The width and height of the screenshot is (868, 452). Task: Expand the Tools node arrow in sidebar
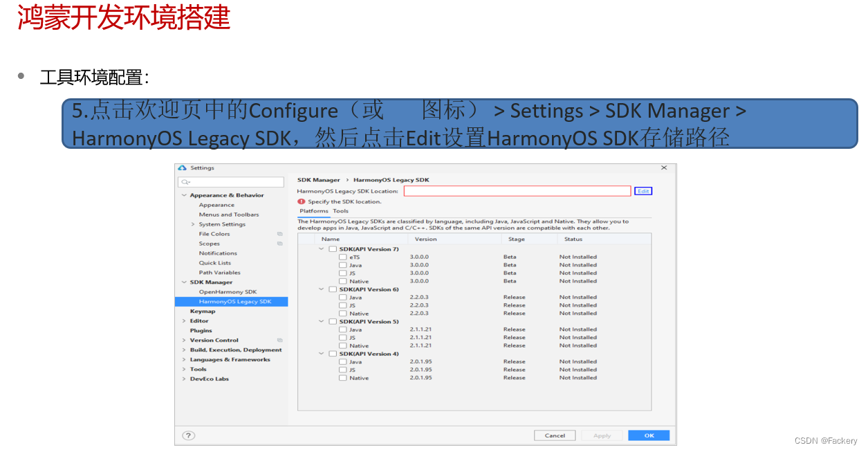tap(184, 370)
